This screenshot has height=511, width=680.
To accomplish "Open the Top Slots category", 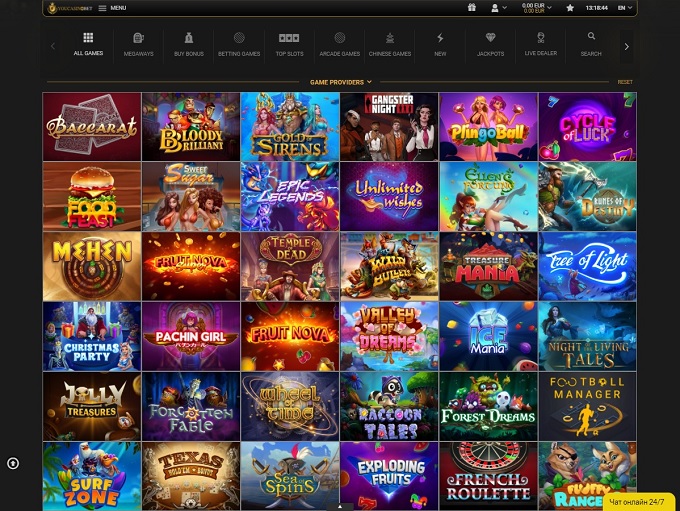I will click(x=289, y=44).
